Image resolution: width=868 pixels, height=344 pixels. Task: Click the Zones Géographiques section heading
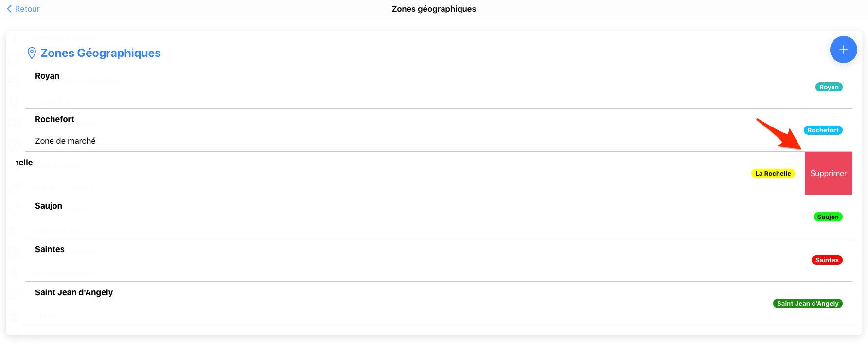[x=100, y=53]
